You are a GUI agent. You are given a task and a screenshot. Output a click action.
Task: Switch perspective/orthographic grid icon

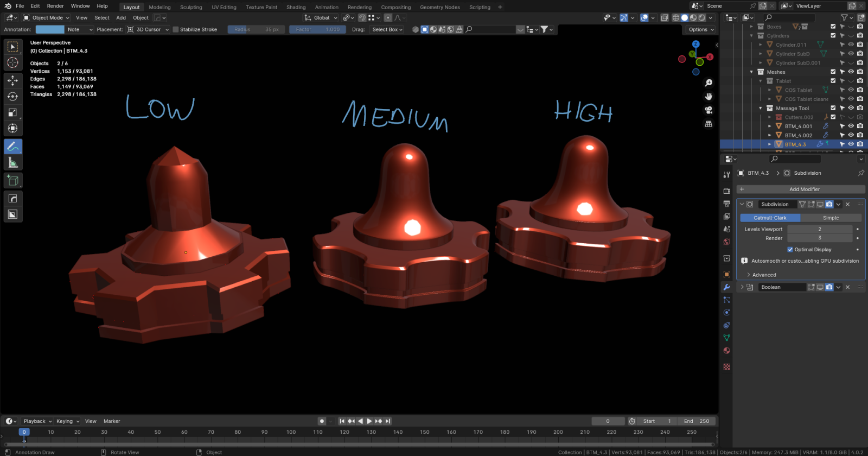click(x=709, y=124)
